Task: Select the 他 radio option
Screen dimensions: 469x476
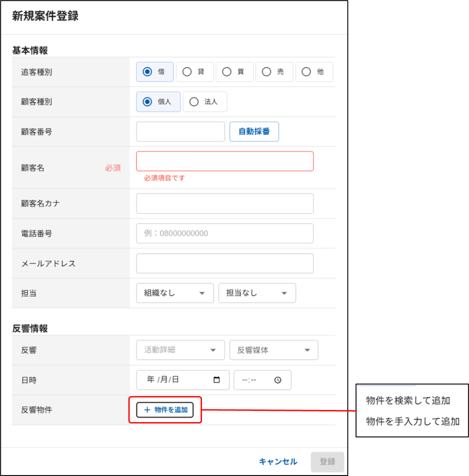Action: (314, 72)
